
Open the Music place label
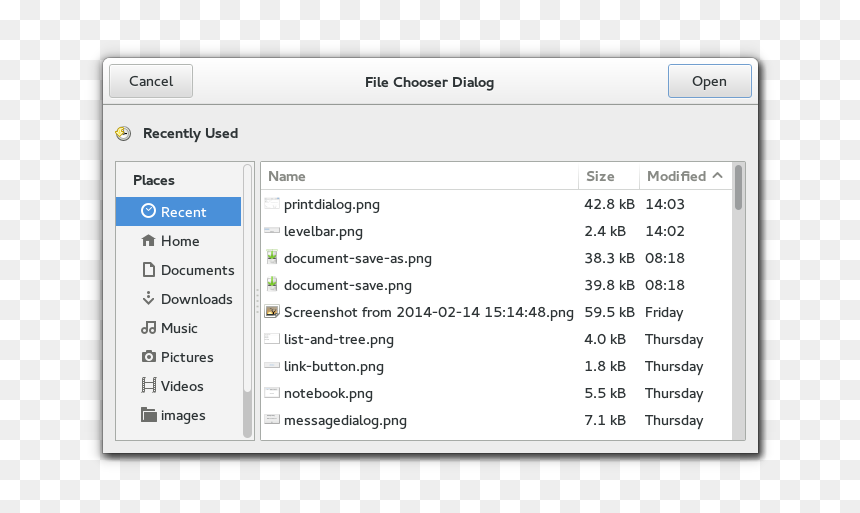179,328
